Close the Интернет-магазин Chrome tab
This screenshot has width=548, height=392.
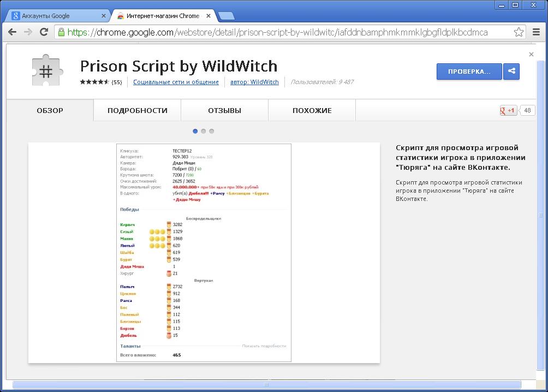click(209, 16)
